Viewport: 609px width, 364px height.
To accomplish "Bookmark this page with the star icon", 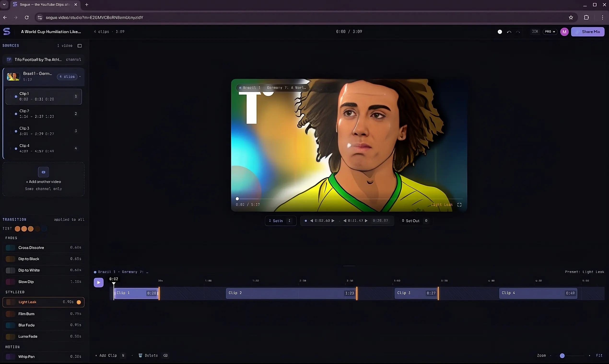I will [571, 17].
